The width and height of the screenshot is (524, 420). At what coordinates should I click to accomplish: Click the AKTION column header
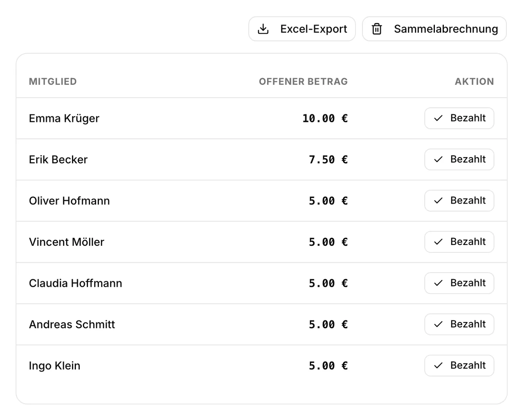(x=474, y=82)
